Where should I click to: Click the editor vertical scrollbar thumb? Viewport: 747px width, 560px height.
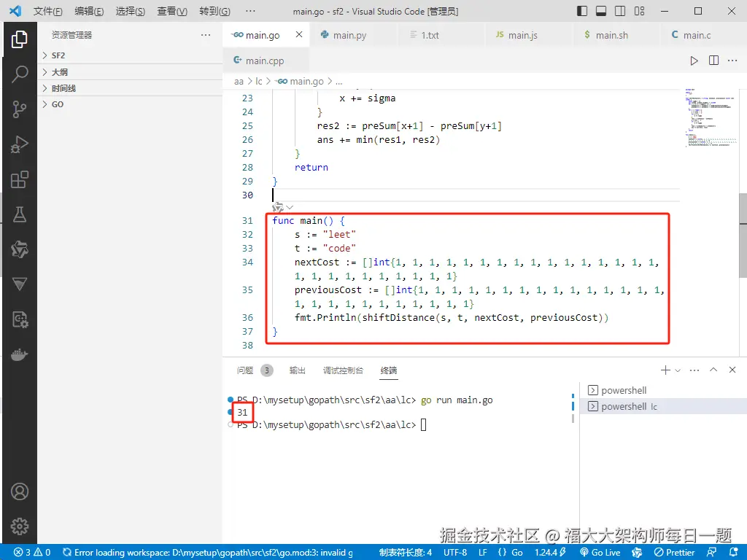[743, 236]
